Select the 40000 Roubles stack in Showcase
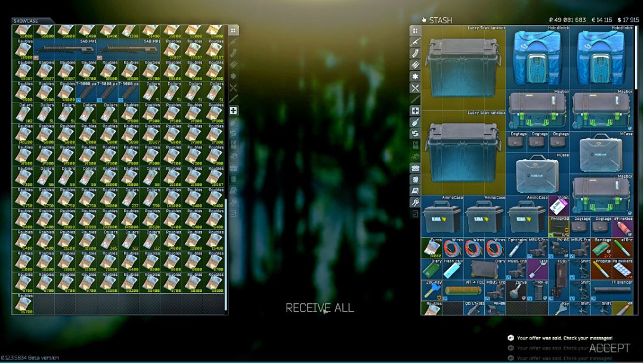This screenshot has width=644, height=364. 66,91
